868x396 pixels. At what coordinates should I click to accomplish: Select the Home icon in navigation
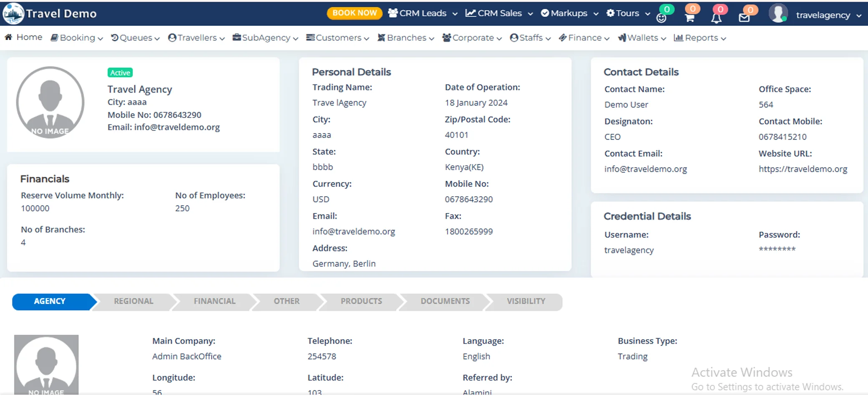pyautogui.click(x=9, y=37)
